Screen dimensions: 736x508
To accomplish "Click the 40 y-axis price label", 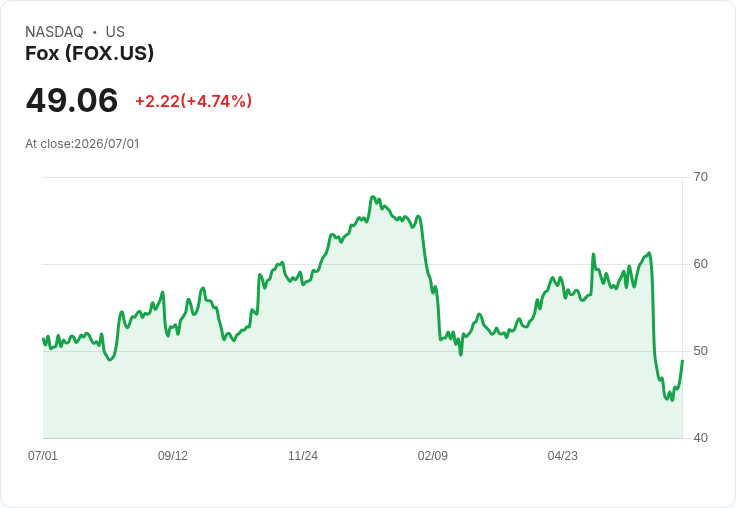I will coord(700,438).
